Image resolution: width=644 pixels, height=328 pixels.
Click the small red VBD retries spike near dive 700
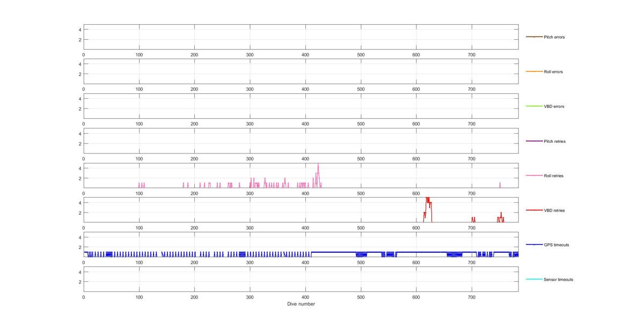(x=473, y=219)
